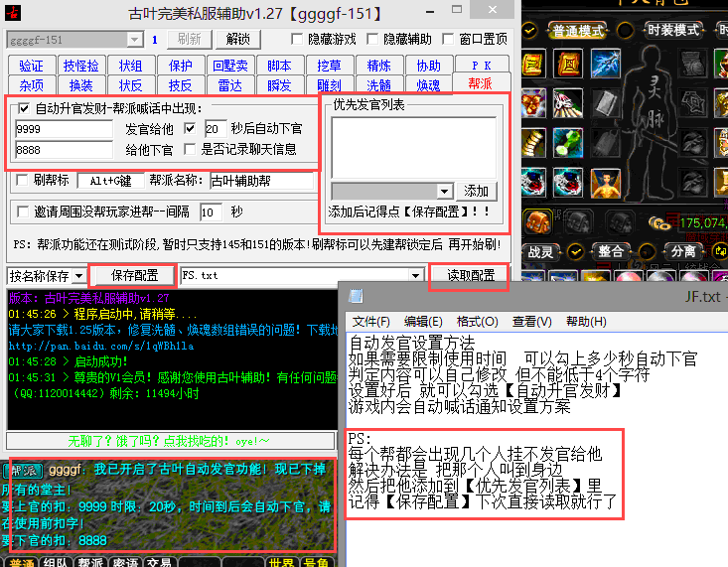Expand the FS.txt config file dropdown
The image size is (728, 567).
pyautogui.click(x=416, y=275)
